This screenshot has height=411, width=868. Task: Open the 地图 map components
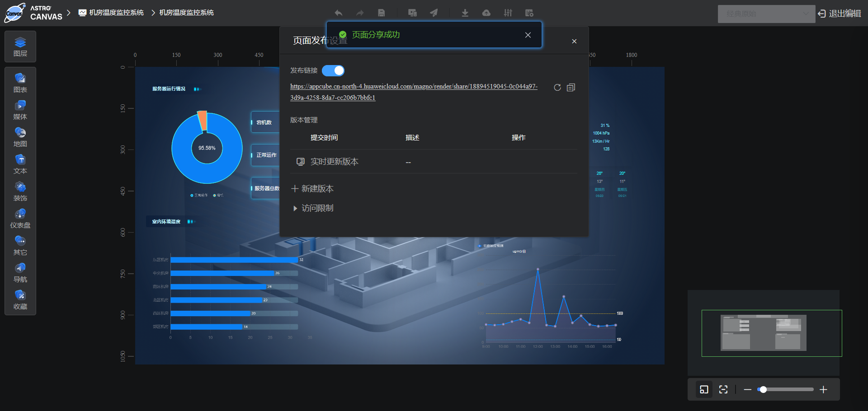tap(20, 137)
